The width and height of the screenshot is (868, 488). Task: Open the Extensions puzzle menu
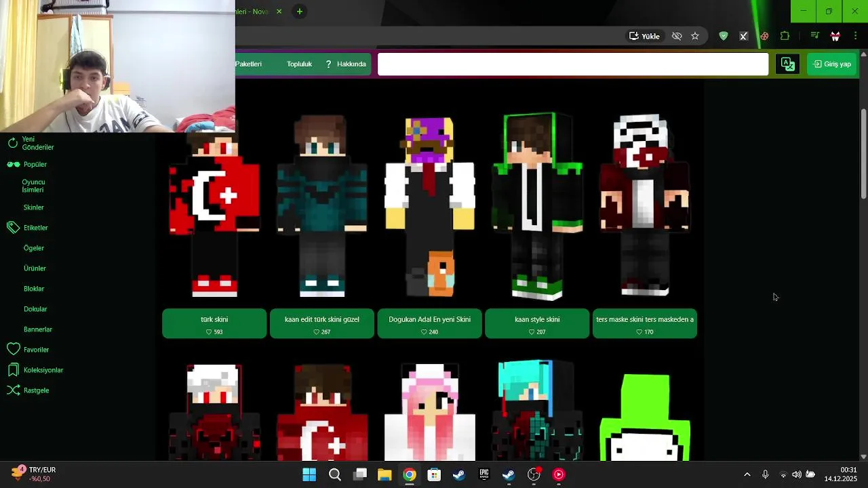tap(785, 36)
